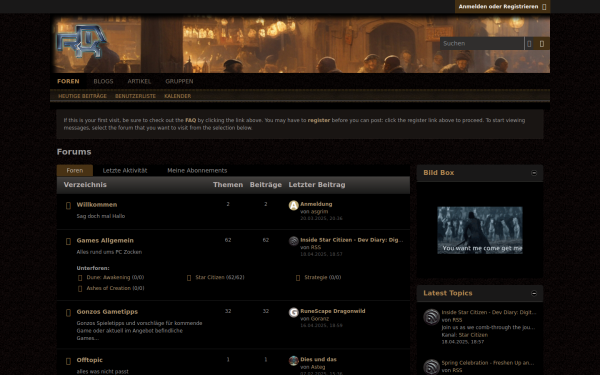This screenshot has width=600, height=375.
Task: Open the Anmeldung last post link
Action: click(x=316, y=204)
